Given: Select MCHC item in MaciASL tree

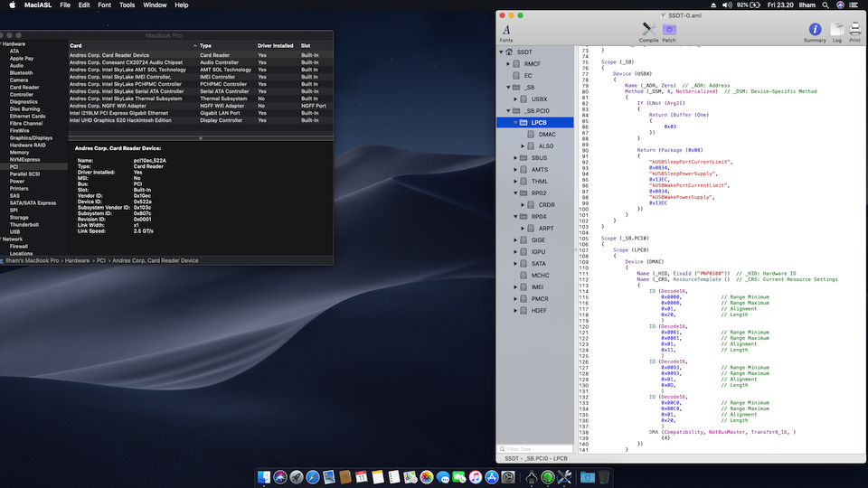Looking at the screenshot, I should (x=541, y=276).
